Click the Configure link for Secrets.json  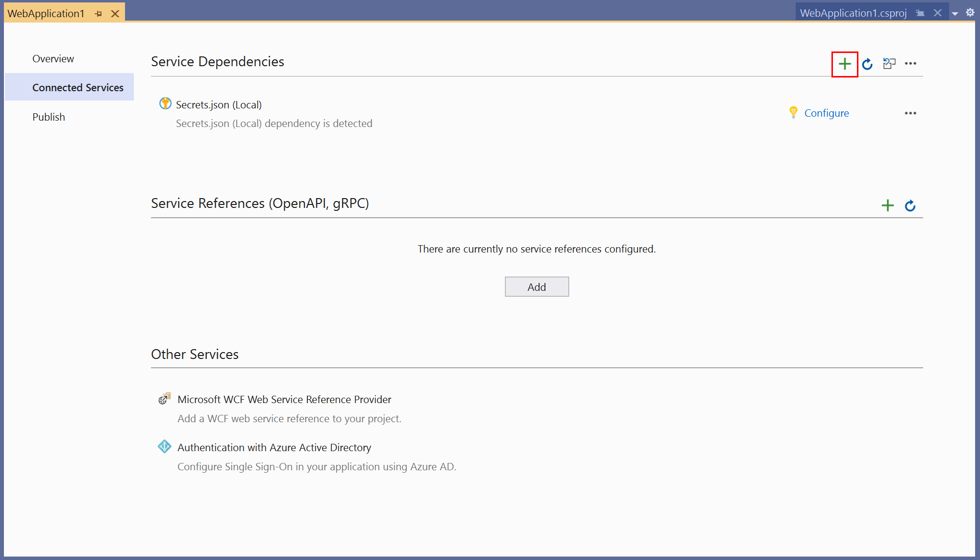pyautogui.click(x=827, y=112)
